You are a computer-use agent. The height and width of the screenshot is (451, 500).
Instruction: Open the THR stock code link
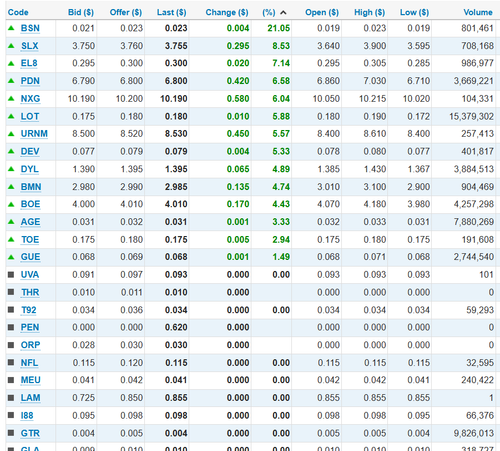30,292
